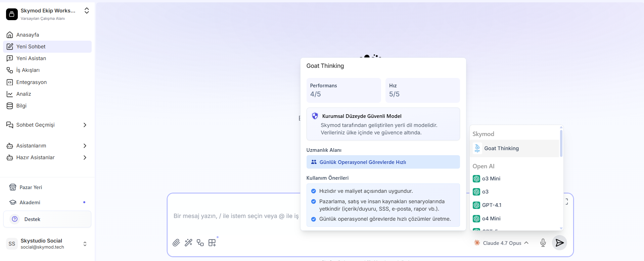The image size is (644, 261).
Task: Click the paperclip attachment icon
Action: (176, 243)
